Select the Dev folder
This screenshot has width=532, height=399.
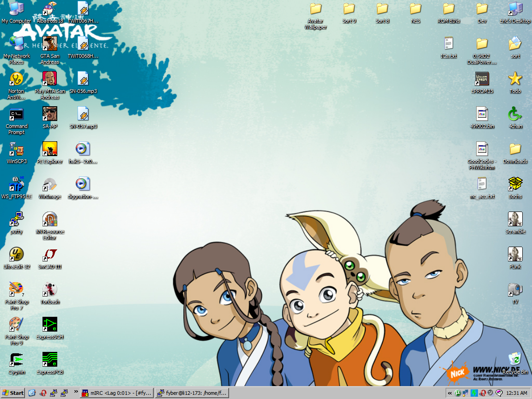click(482, 13)
